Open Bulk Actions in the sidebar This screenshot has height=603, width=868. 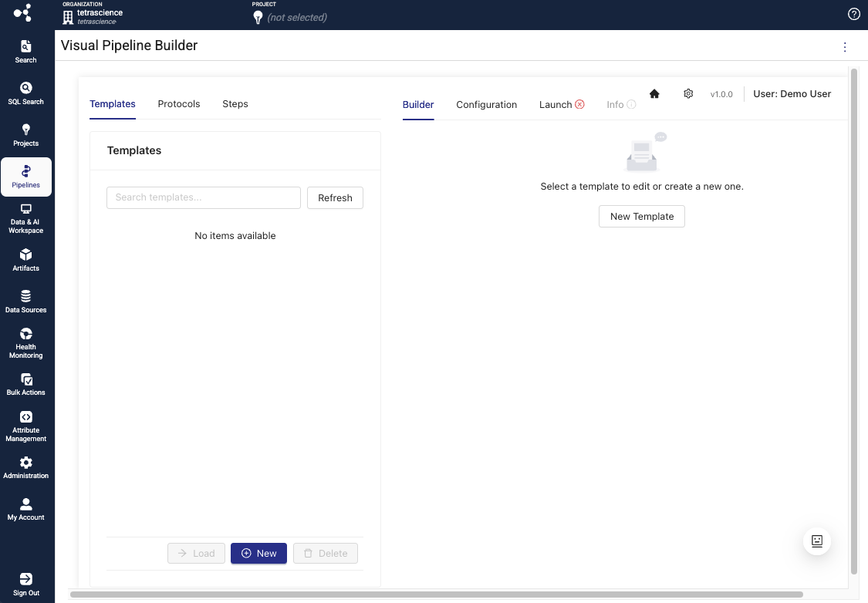[25, 385]
